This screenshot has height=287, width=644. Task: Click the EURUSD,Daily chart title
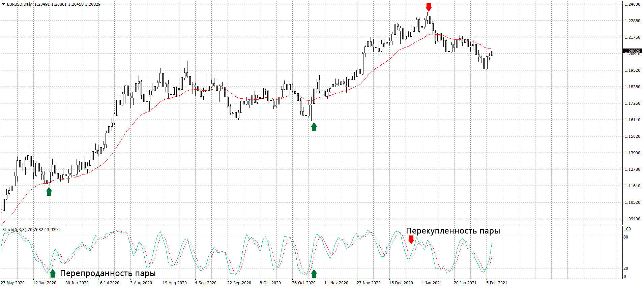pos(19,4)
